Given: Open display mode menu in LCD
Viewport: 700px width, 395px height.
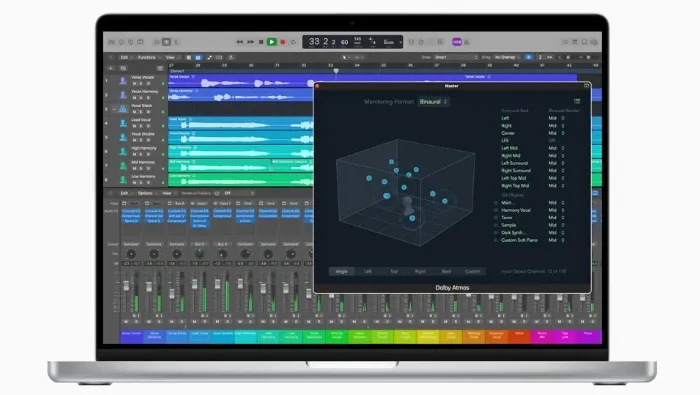Looking at the screenshot, I should tap(400, 42).
